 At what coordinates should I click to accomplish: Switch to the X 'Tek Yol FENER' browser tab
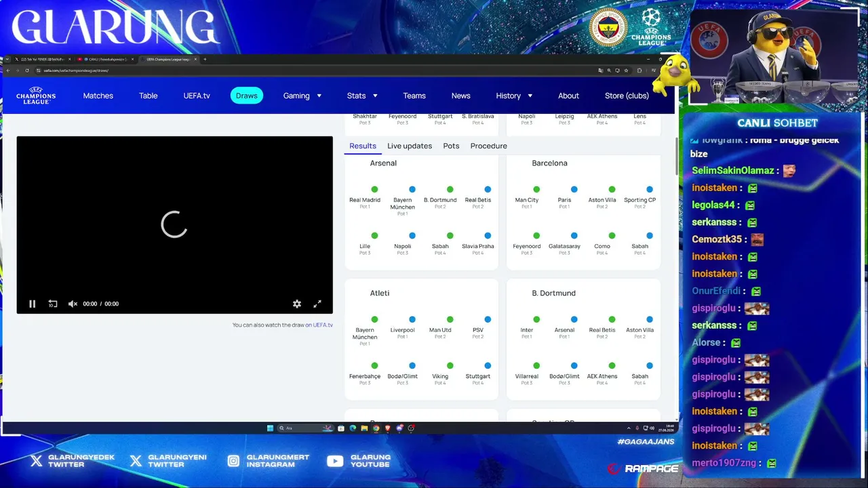pos(42,59)
